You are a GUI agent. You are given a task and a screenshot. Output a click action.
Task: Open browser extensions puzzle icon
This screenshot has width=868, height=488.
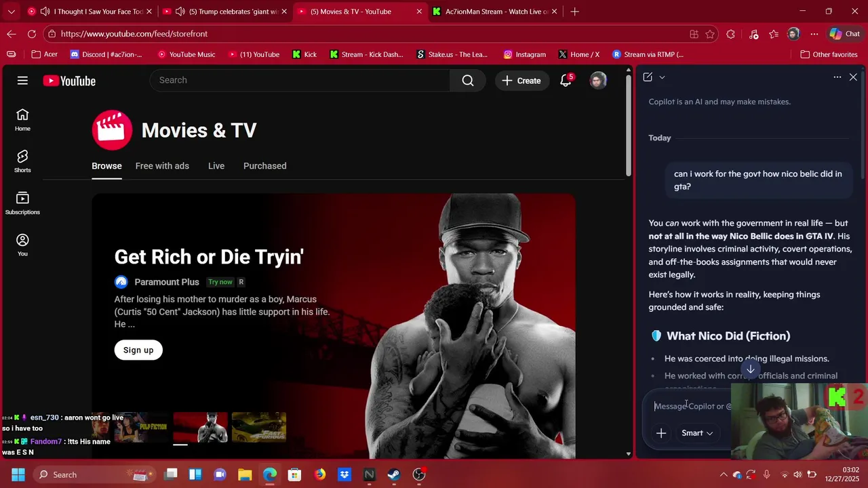[730, 34]
